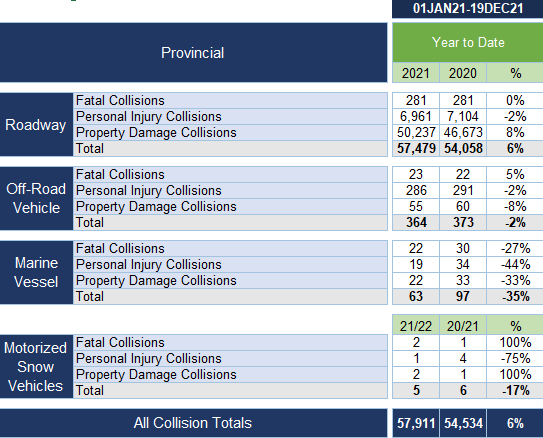The width and height of the screenshot is (543, 438).
Task: Click the Snow Vehicles -75% cell
Action: pos(515,358)
